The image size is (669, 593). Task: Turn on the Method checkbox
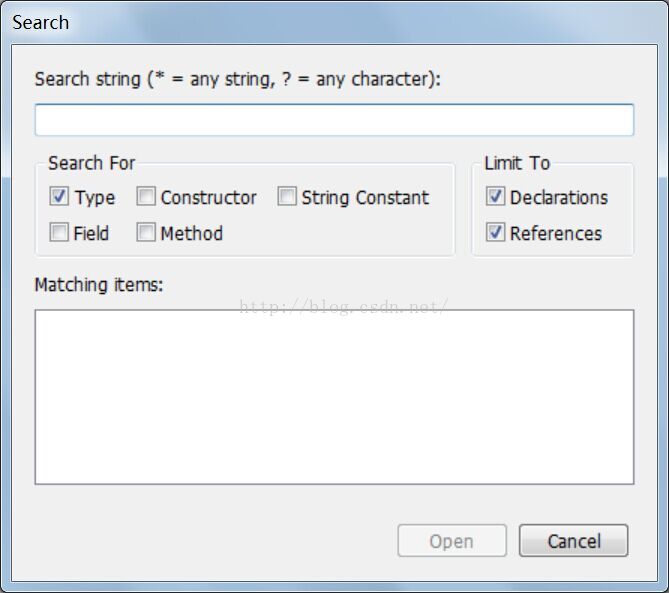click(146, 233)
